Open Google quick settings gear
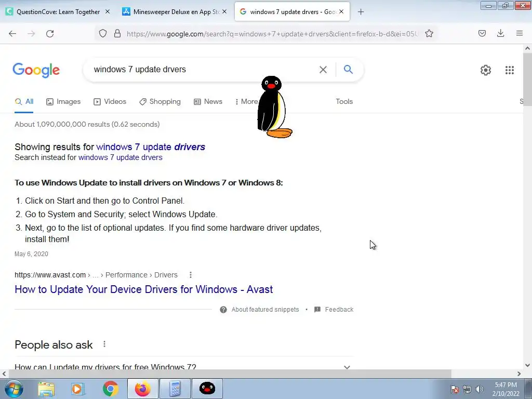This screenshot has width=532, height=399. (486, 70)
